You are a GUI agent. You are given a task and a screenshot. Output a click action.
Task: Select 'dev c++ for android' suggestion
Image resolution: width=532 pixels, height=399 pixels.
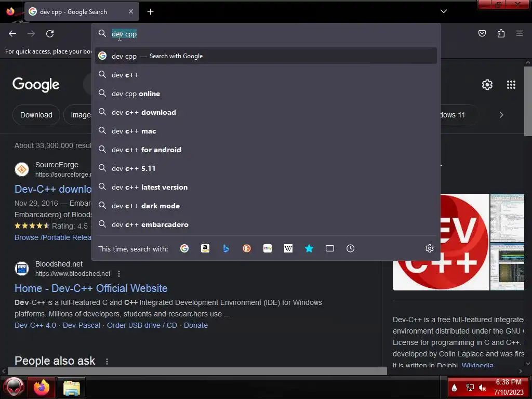pos(266,150)
